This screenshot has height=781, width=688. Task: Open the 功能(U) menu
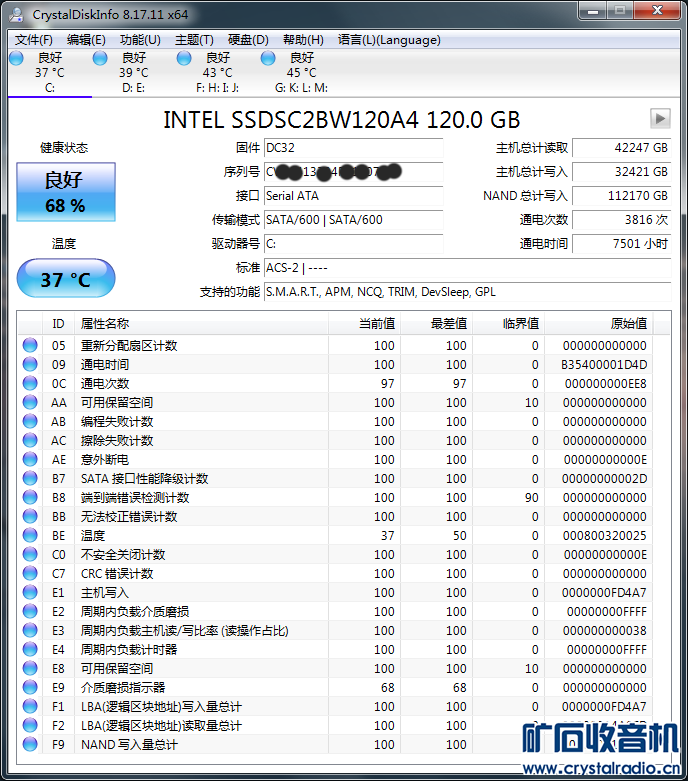(140, 40)
